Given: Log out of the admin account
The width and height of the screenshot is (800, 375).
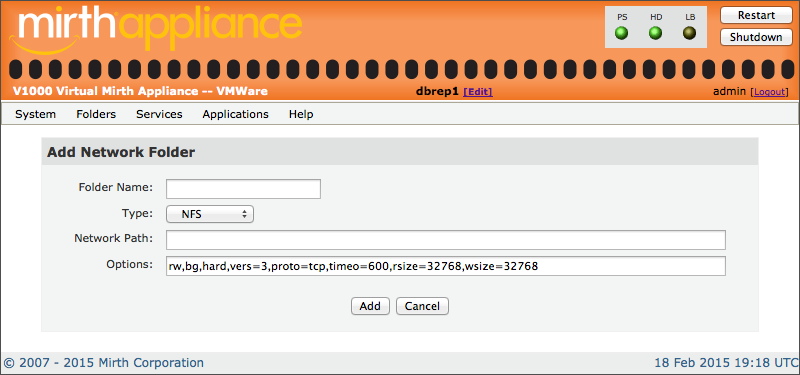Looking at the screenshot, I should pyautogui.click(x=769, y=92).
